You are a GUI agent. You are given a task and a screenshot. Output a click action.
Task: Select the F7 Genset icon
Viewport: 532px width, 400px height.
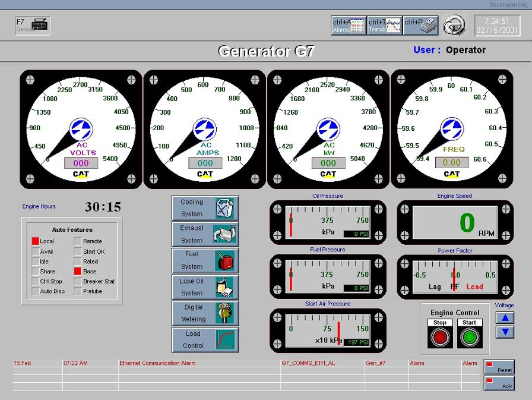[x=32, y=25]
